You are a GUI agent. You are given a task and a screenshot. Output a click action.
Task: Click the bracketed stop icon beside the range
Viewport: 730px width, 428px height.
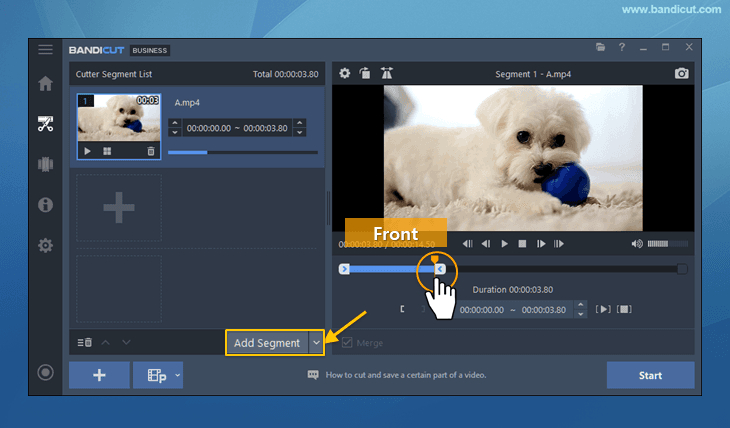(624, 309)
